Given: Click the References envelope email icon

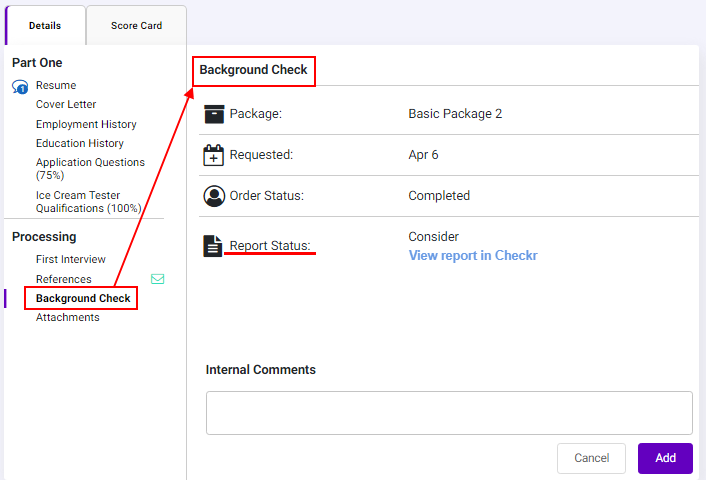Looking at the screenshot, I should 158,279.
